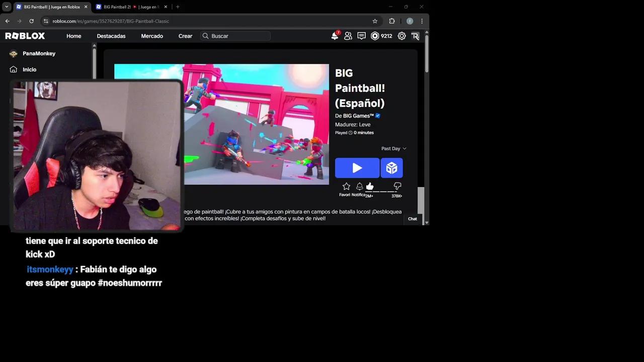Click inside the Buscar search field
Image resolution: width=644 pixels, height=362 pixels.
(x=235, y=36)
